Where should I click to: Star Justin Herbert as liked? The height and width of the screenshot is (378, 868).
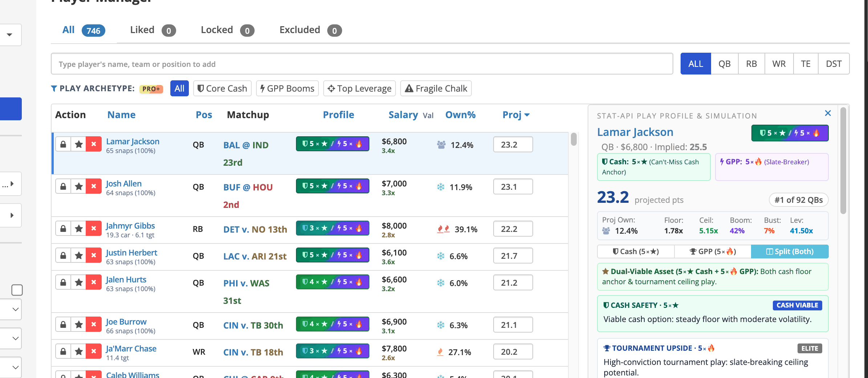tap(78, 256)
